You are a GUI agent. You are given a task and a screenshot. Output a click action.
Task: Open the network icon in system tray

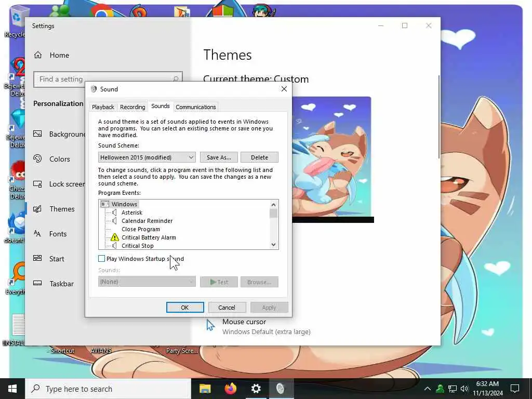453,389
